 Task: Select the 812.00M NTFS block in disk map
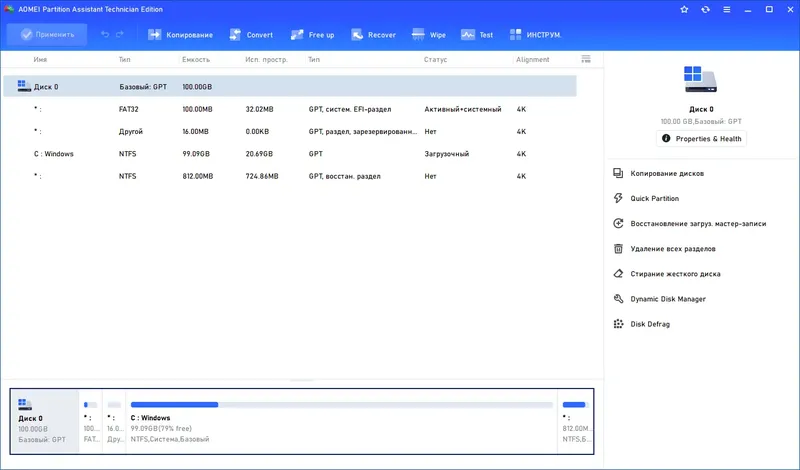(576, 421)
